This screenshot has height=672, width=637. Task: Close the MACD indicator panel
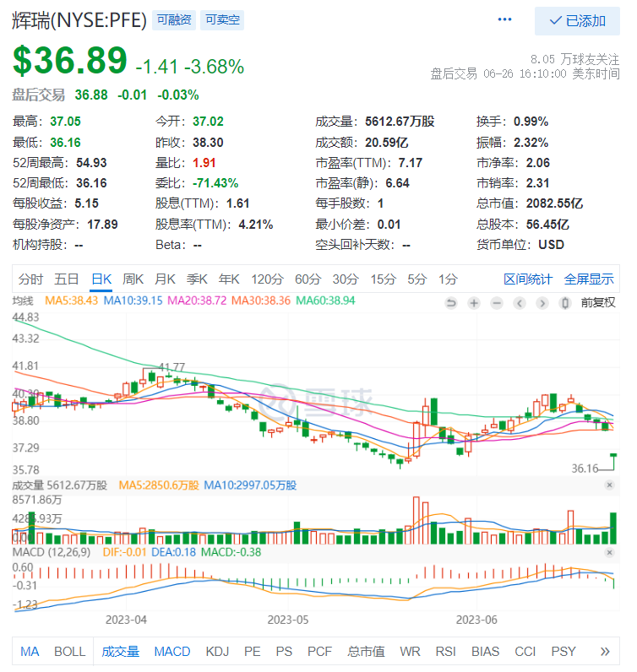click(x=609, y=552)
